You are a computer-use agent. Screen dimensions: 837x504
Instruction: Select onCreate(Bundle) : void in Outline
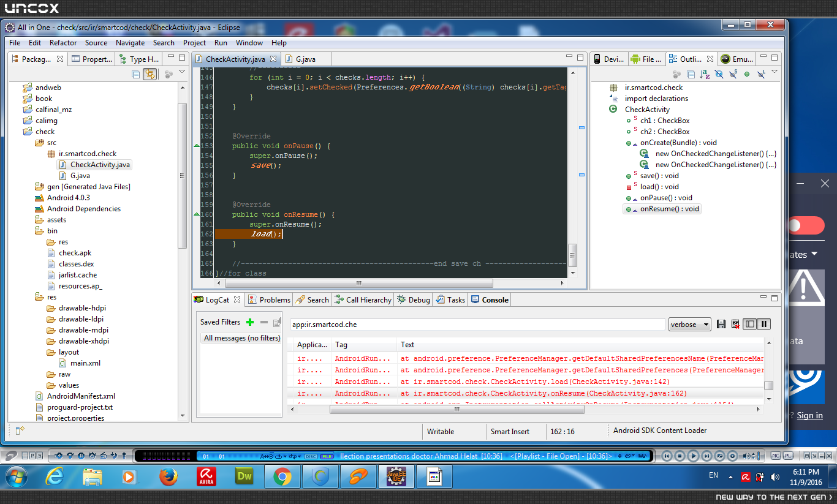click(672, 143)
